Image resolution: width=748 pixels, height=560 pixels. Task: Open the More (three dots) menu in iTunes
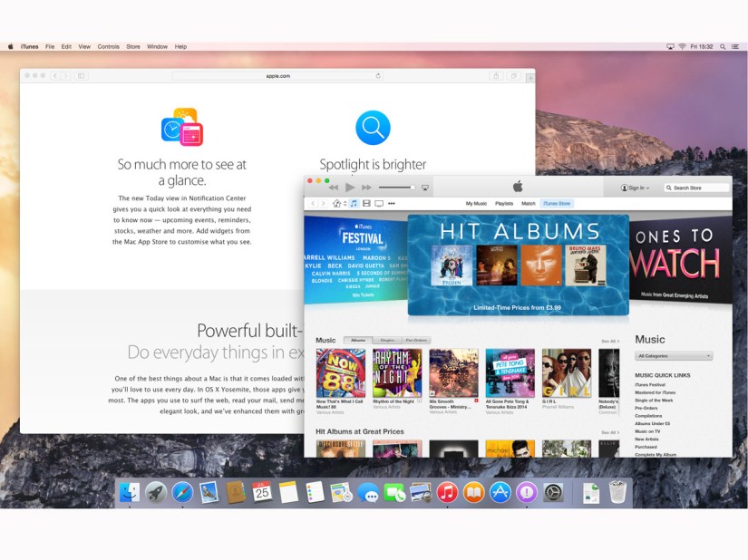point(391,204)
